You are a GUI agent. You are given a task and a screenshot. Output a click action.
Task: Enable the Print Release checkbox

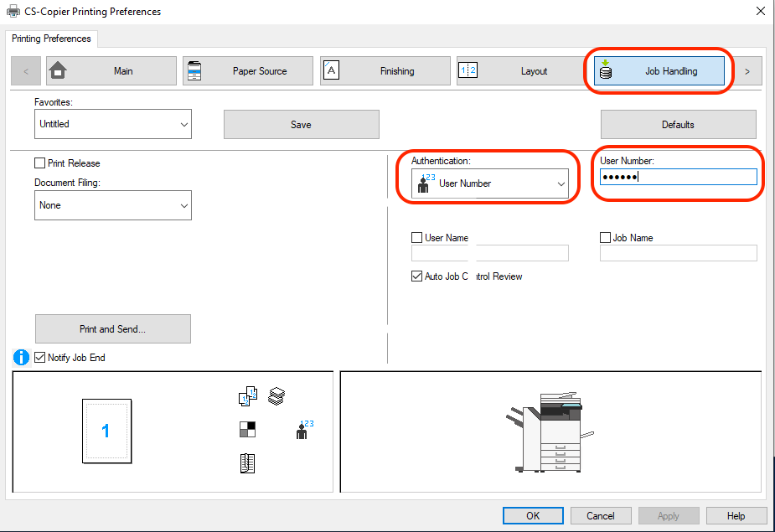[x=40, y=163]
